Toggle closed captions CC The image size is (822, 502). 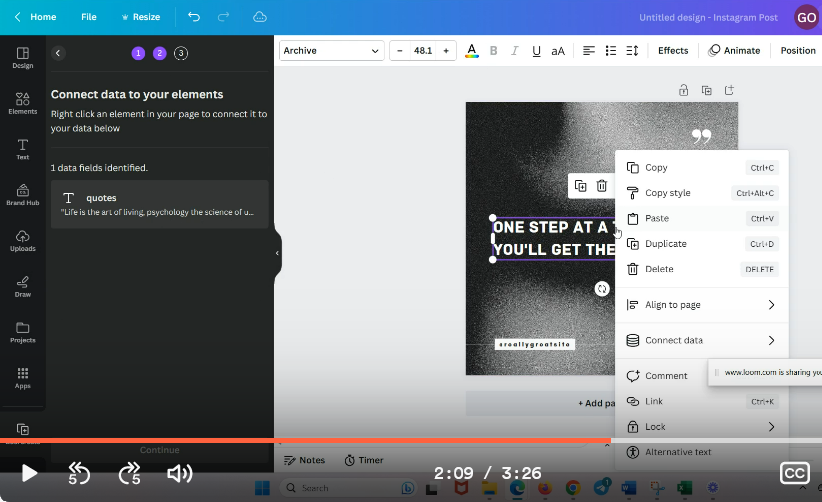[x=795, y=473]
